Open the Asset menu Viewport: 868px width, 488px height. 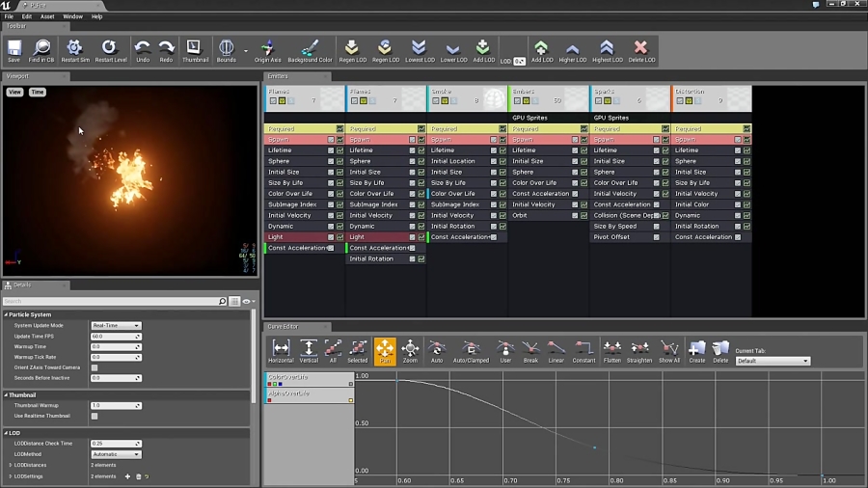(x=47, y=16)
